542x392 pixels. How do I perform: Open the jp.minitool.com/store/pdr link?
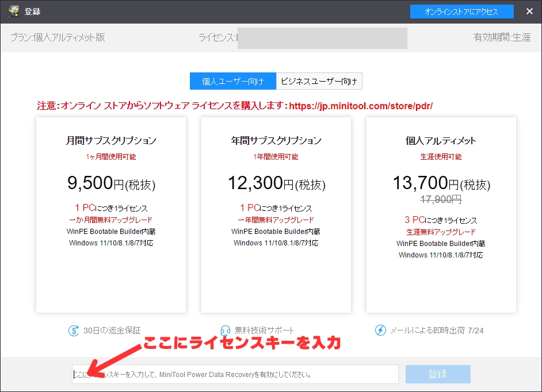click(x=361, y=106)
